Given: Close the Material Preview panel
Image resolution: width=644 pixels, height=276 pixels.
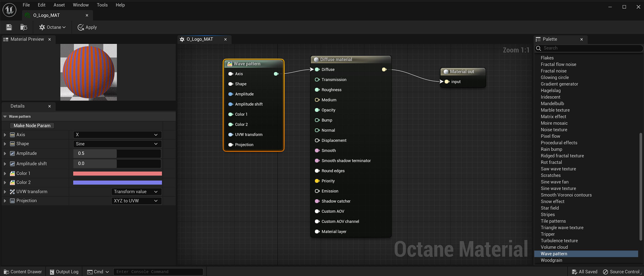Looking at the screenshot, I should 50,39.
